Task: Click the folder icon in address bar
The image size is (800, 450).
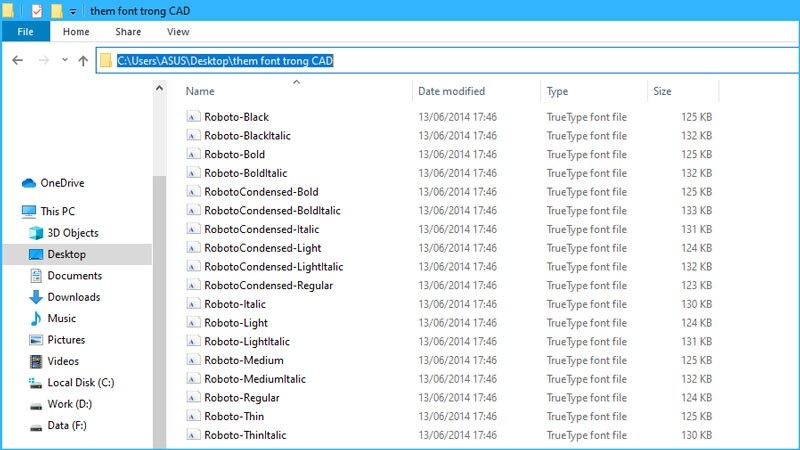Action: 106,61
